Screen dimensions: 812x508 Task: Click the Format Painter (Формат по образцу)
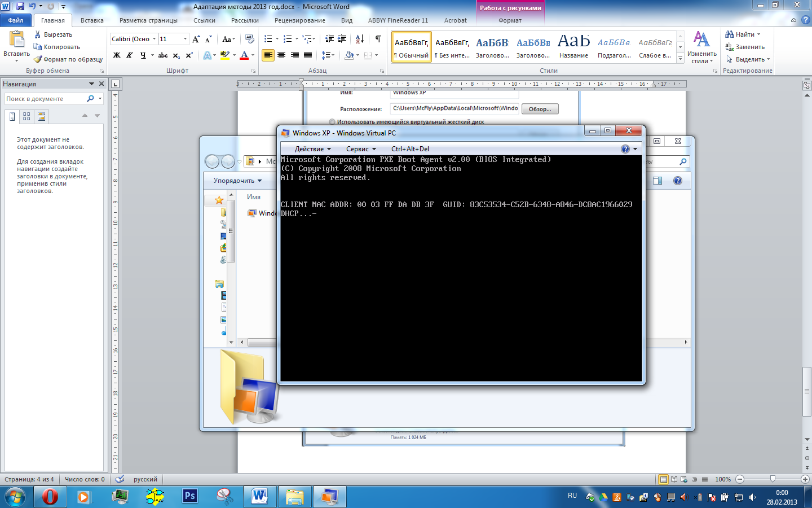click(69, 59)
